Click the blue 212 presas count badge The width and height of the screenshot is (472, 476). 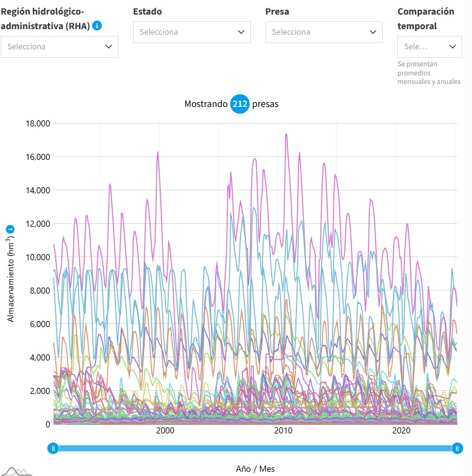(240, 104)
